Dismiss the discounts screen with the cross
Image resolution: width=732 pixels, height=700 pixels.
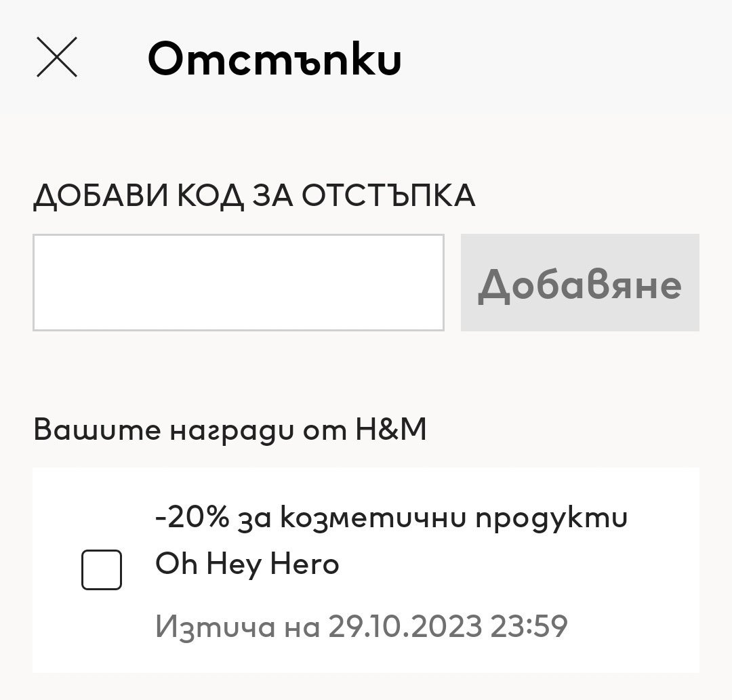tap(57, 57)
